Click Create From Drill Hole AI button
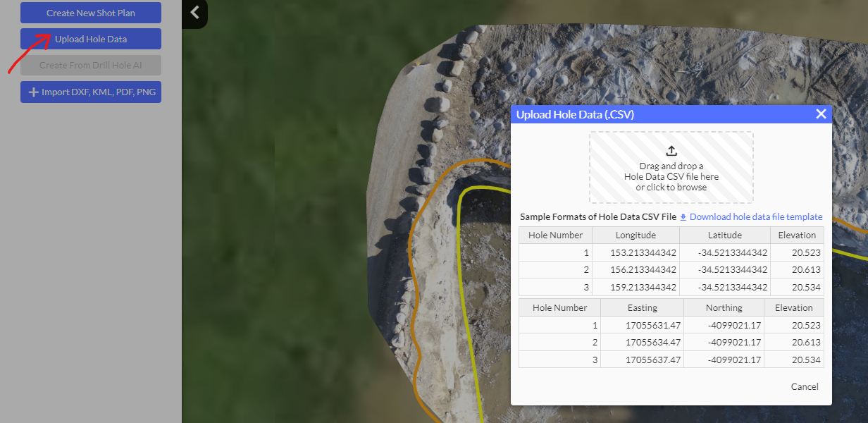 pos(91,66)
